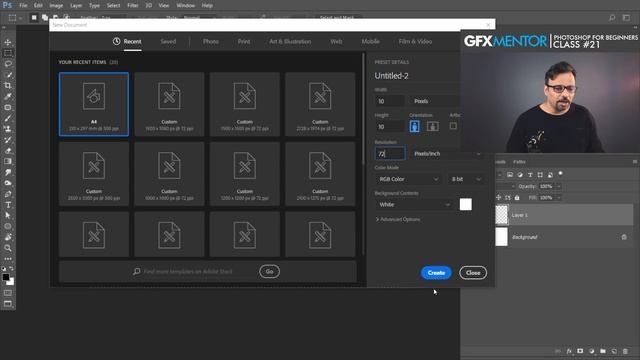Image resolution: width=640 pixels, height=360 pixels.
Task: Open the Pixels/Inch resolution units dropdown
Action: coord(447,153)
